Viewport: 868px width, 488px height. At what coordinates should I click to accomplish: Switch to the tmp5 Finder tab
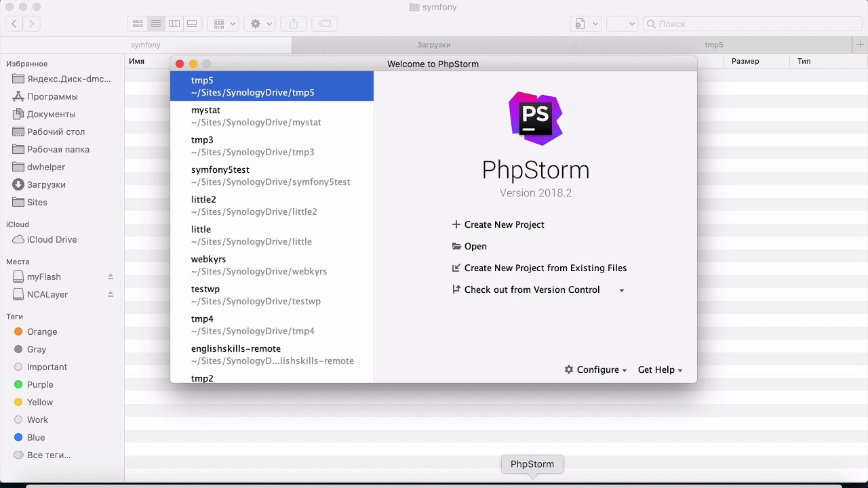coord(714,45)
